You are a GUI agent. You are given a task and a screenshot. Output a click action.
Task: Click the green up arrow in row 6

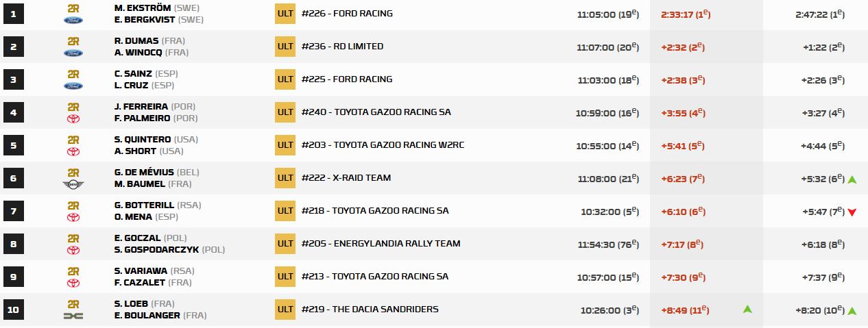tap(852, 179)
